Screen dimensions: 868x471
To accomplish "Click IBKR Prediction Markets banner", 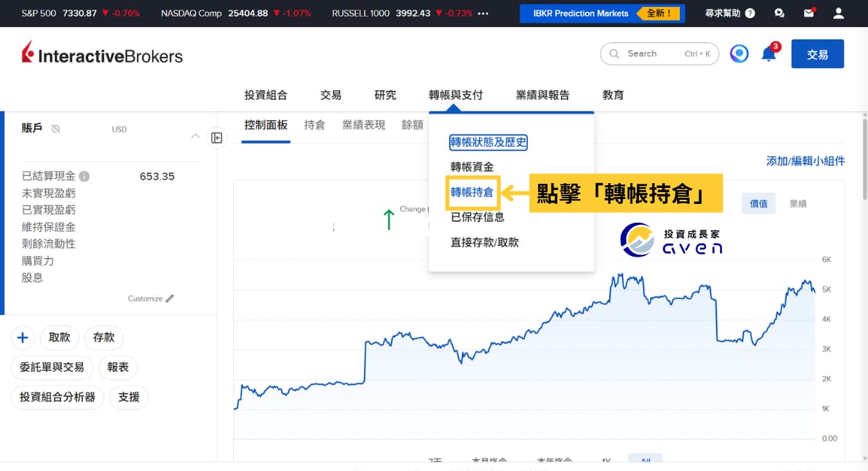I will coord(602,13).
